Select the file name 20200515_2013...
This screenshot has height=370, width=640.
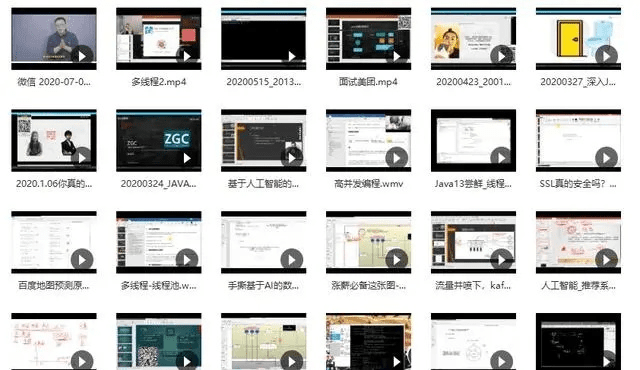[264, 82]
